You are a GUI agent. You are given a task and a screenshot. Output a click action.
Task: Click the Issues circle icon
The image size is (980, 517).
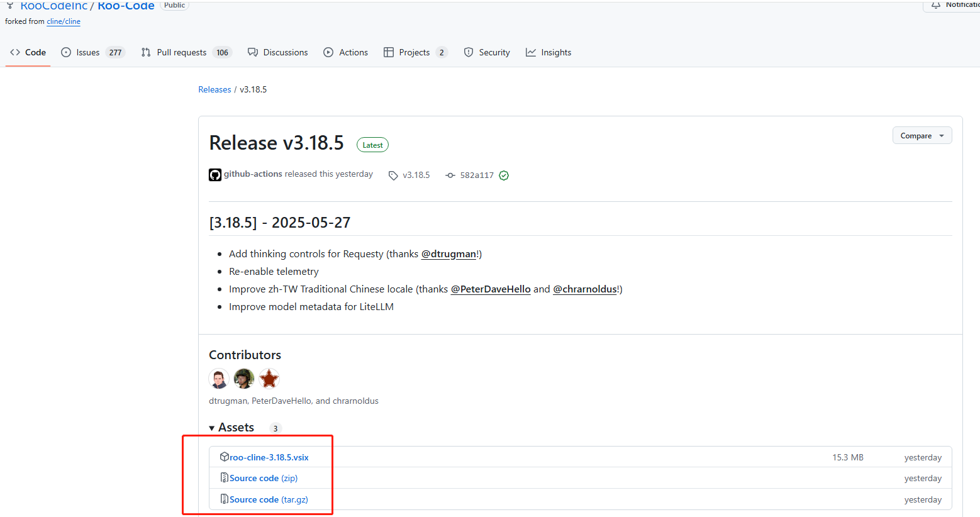pyautogui.click(x=66, y=52)
